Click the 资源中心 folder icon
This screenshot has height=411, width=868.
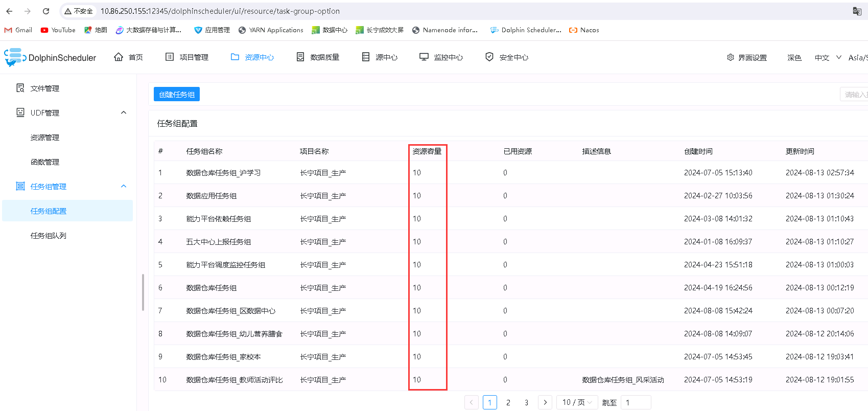pyautogui.click(x=235, y=57)
